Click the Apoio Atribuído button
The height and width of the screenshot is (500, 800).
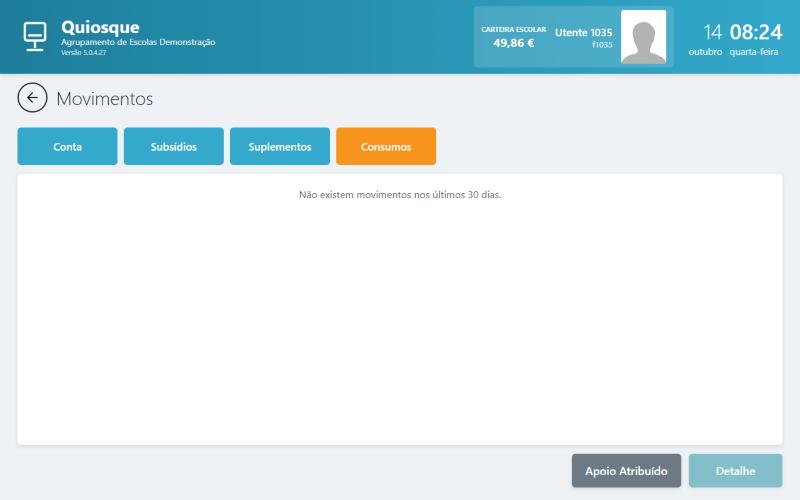(626, 471)
